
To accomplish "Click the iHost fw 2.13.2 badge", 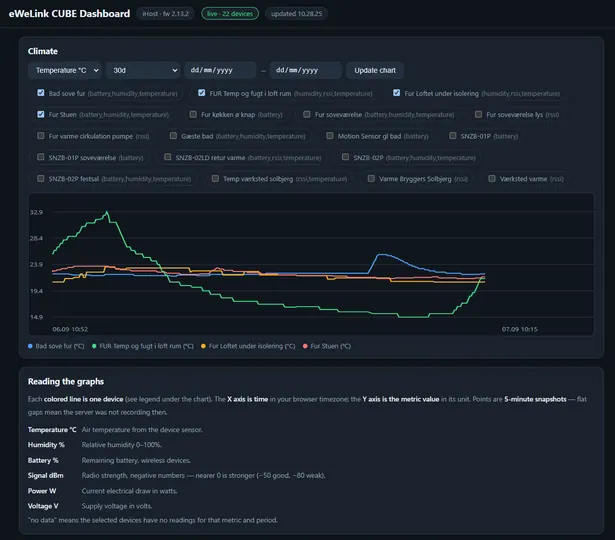I will pos(165,14).
